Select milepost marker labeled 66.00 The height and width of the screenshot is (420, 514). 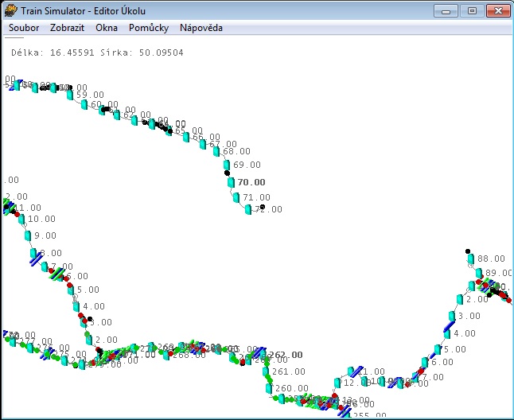coord(186,137)
